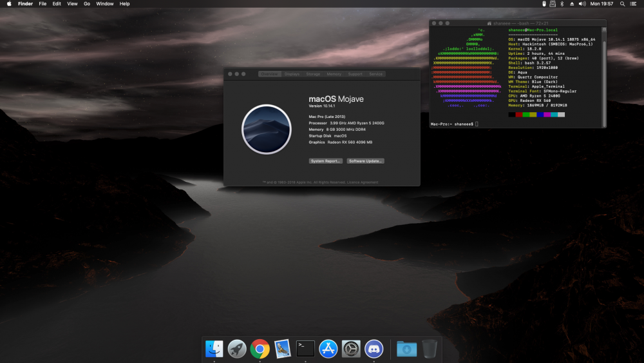Click the mouse status icon in menu bar
The image size is (644, 363).
[x=544, y=4]
